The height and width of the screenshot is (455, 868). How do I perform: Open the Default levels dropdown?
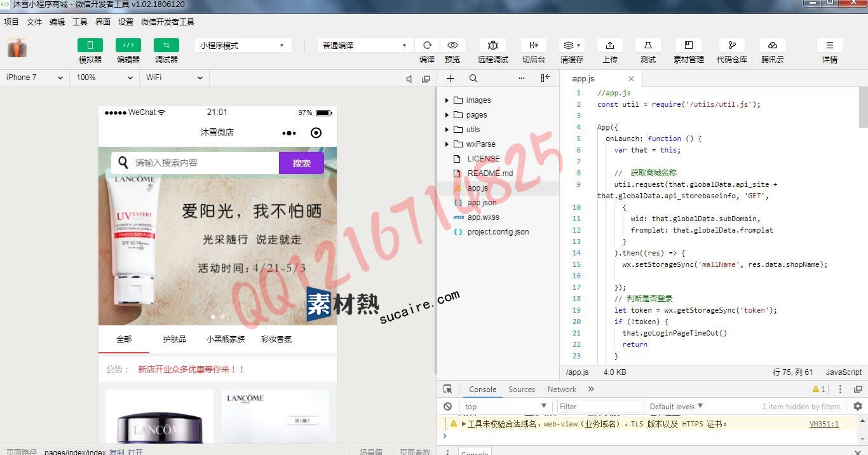[676, 407]
